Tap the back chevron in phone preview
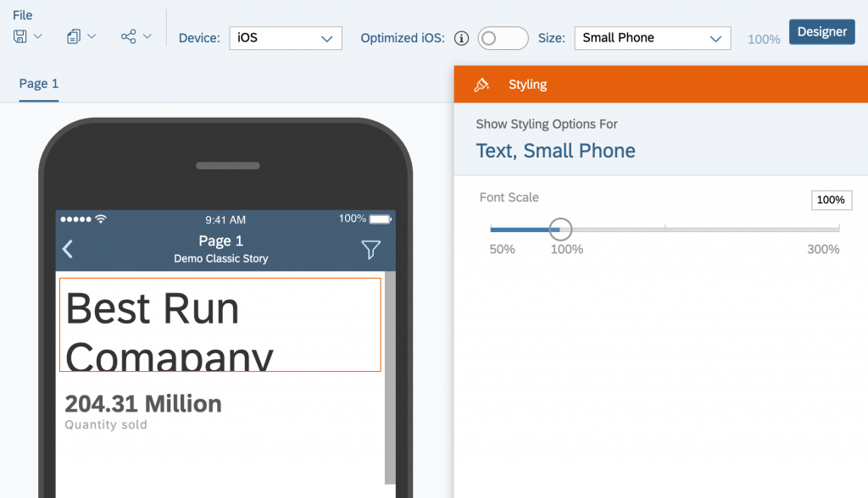 click(68, 249)
